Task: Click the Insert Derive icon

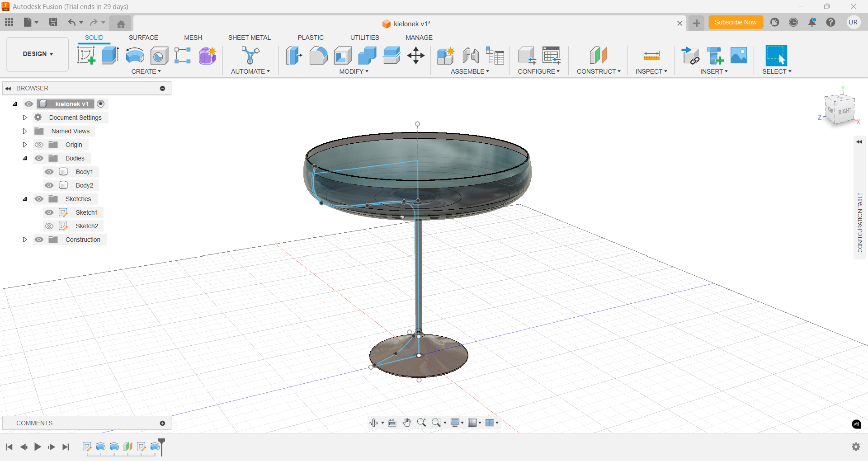Action: pyautogui.click(x=690, y=56)
